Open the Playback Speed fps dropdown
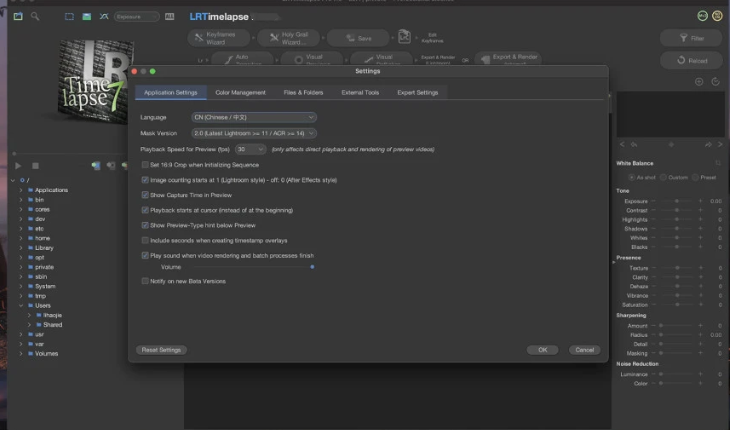Viewport: 730px width, 430px height. 250,149
